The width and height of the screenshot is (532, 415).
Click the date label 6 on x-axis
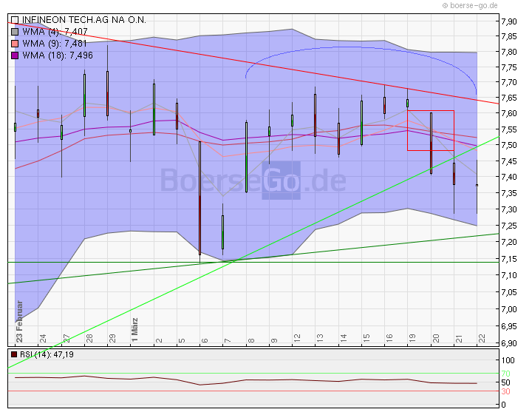point(204,340)
